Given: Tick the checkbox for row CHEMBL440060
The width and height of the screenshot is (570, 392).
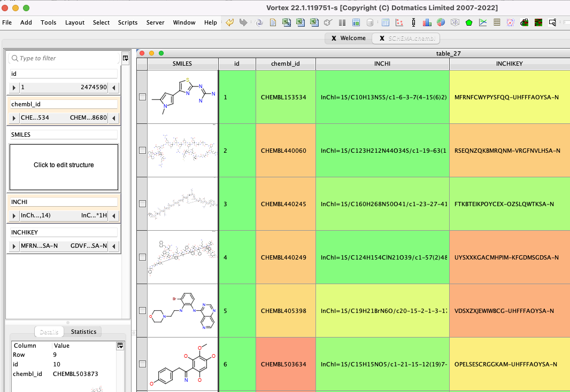Looking at the screenshot, I should 142,150.
